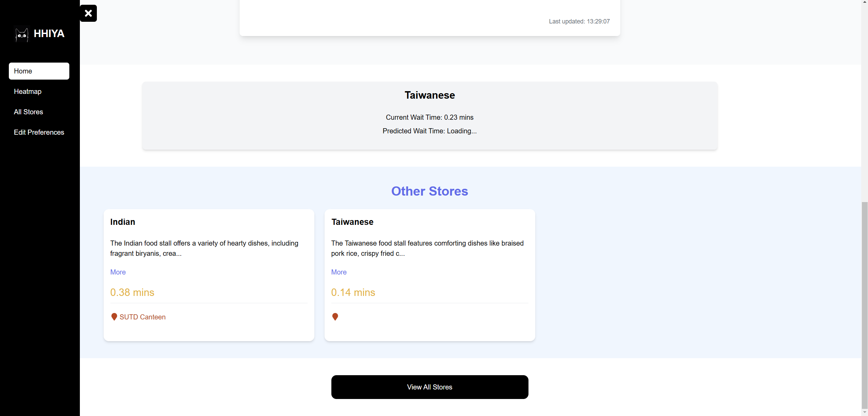Click the SUTD Canteen location pin icon
Screen dimensions: 868x416
coord(114,317)
